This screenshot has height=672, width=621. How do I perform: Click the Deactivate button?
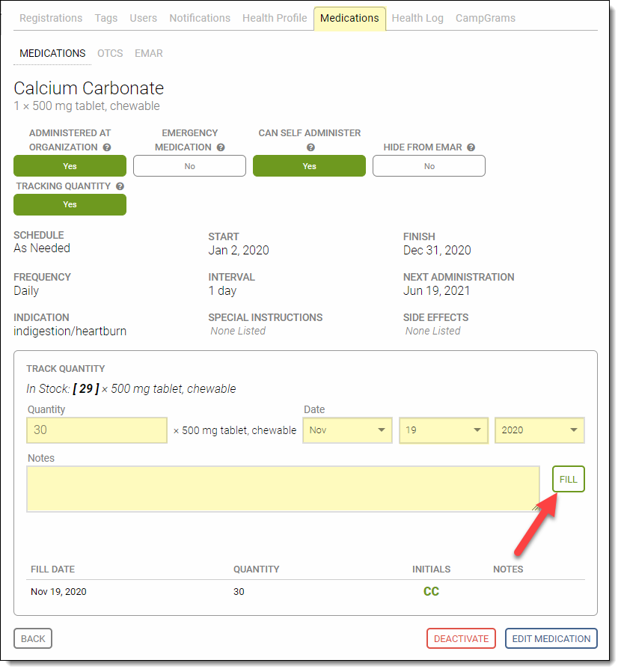(461, 638)
